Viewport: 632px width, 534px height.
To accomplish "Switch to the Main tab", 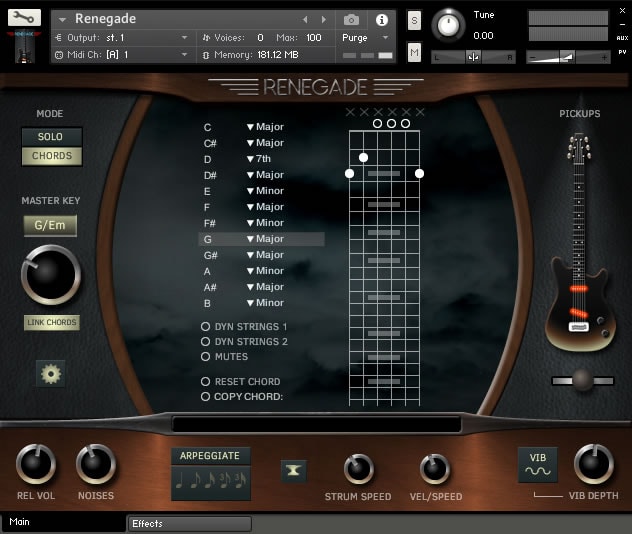I will pos(63,522).
